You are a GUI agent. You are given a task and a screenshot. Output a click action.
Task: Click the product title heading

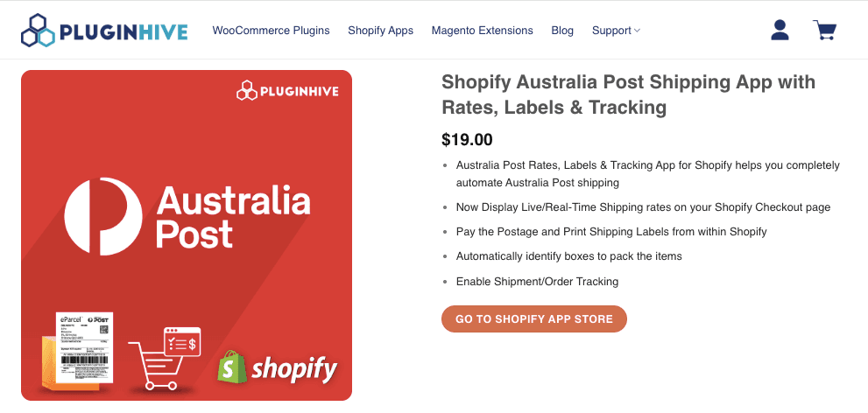628,94
